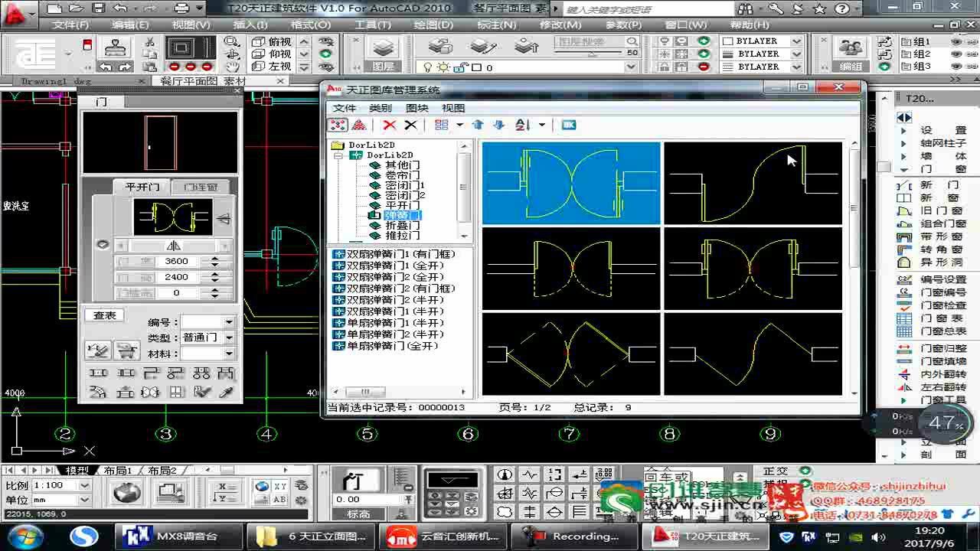Click the A-Z sort icon in library toolbar
Viewport: 980px width, 551px height.
click(523, 125)
